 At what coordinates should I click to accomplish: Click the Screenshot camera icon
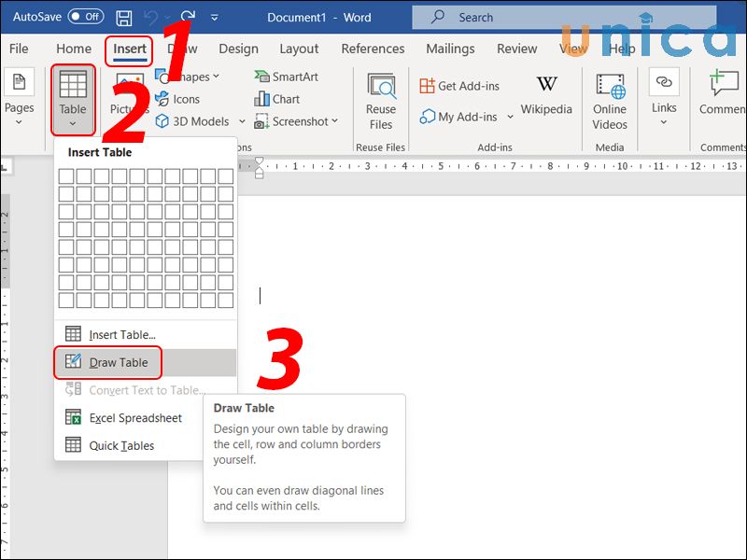[x=261, y=121]
